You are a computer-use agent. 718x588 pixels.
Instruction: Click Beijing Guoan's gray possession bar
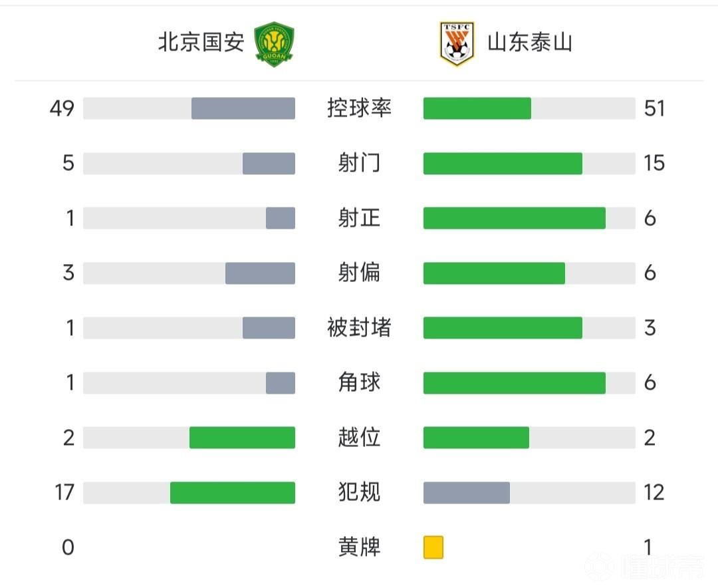pos(243,108)
